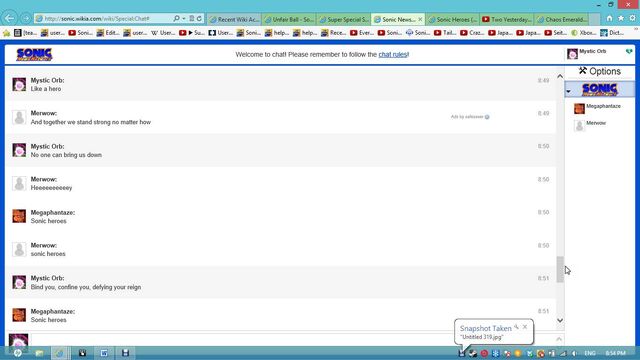Click the Merwow name in users list

pyautogui.click(x=596, y=123)
